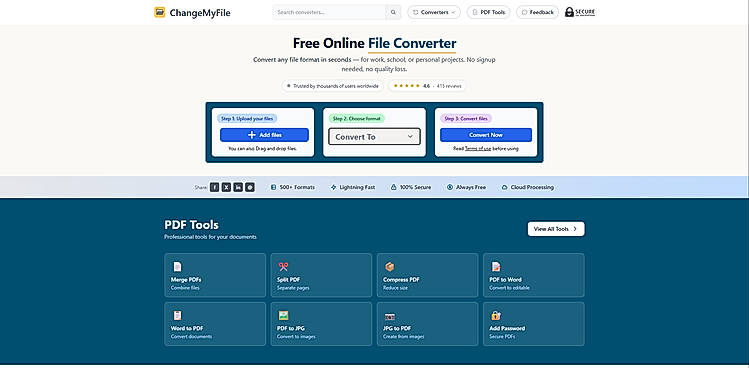The width and height of the screenshot is (749, 368).
Task: Share on Facebook icon
Action: (214, 187)
